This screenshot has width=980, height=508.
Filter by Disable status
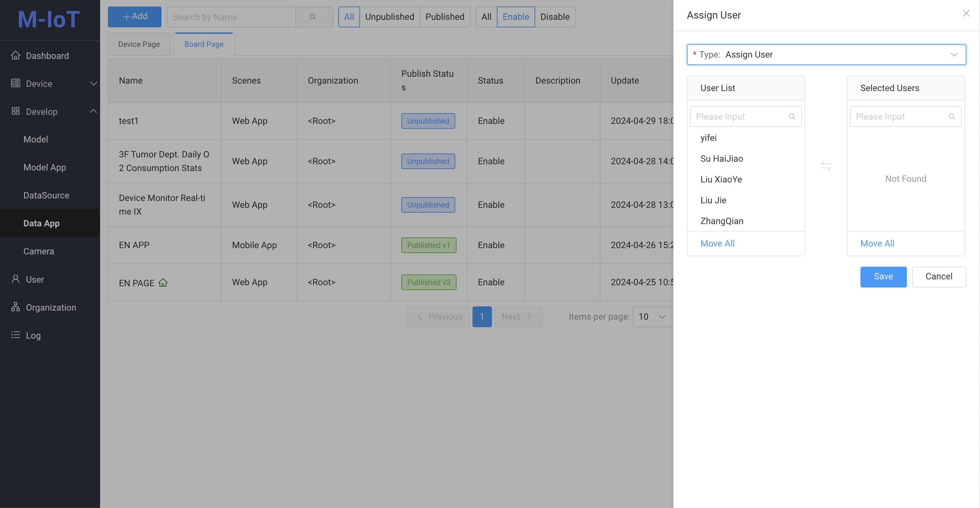[555, 17]
